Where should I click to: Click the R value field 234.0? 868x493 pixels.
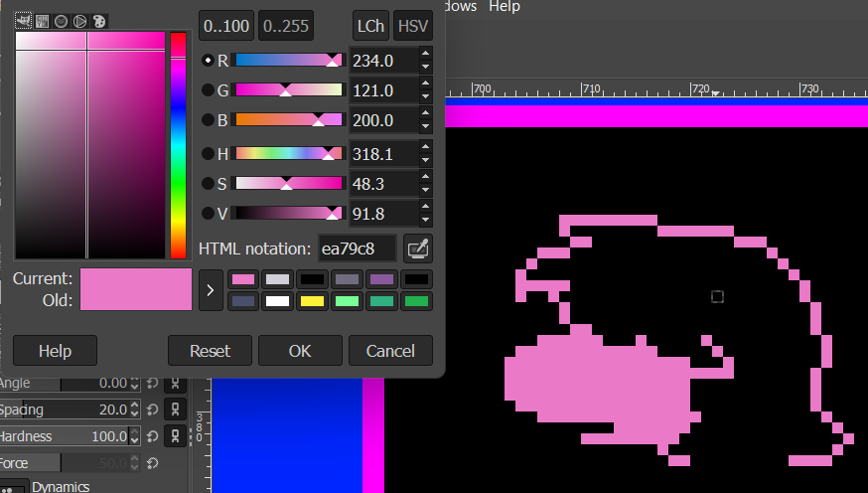point(384,61)
